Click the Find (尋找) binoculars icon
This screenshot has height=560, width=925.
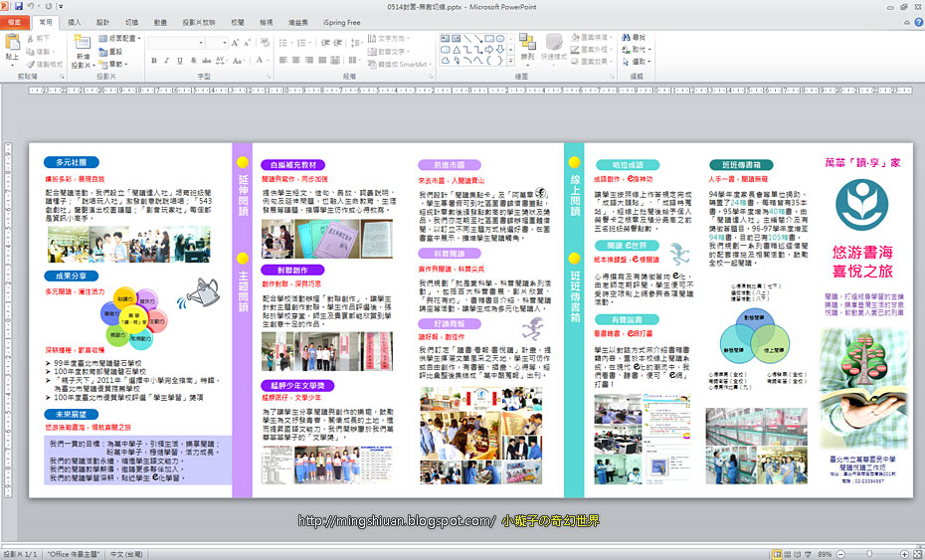[x=626, y=38]
